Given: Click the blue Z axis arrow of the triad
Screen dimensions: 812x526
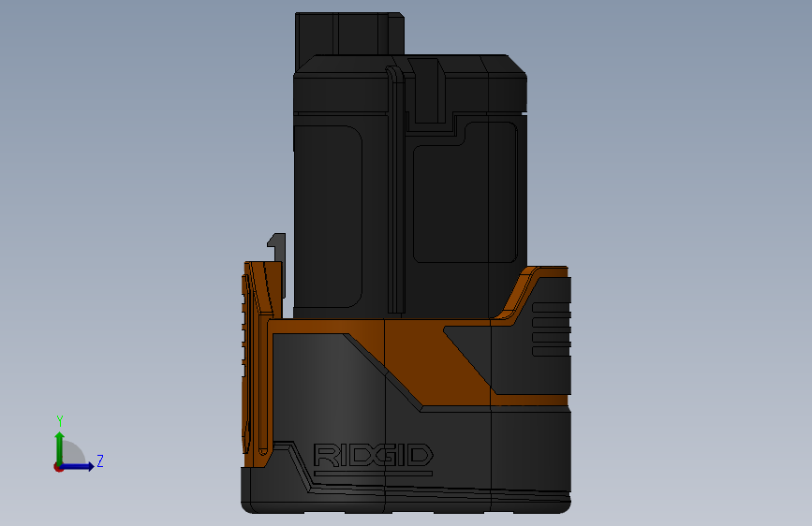Looking at the screenshot, I should (x=78, y=466).
